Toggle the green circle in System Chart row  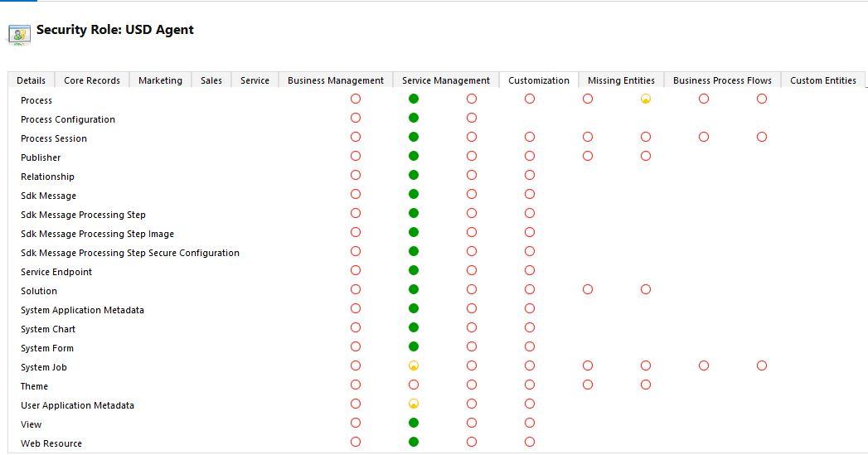[x=414, y=327]
